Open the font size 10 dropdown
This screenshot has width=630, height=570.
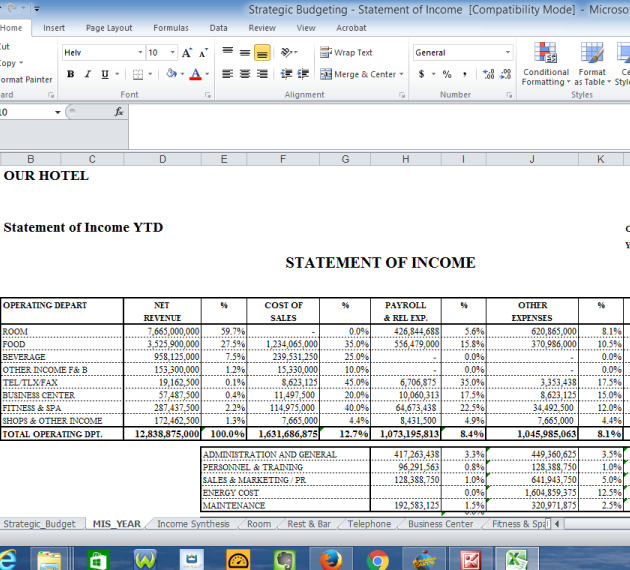point(172,53)
